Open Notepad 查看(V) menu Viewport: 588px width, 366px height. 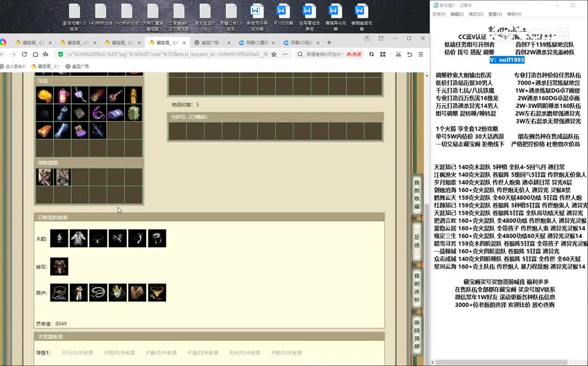495,14
